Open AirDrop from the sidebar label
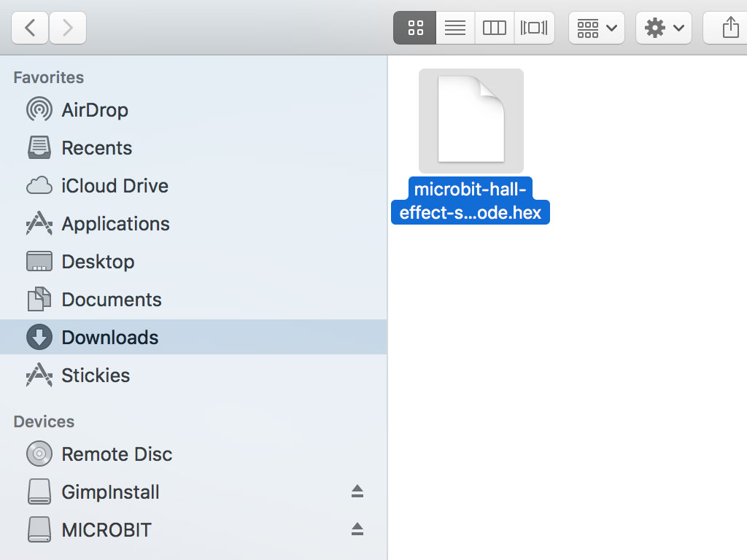The image size is (747, 560). click(x=95, y=110)
